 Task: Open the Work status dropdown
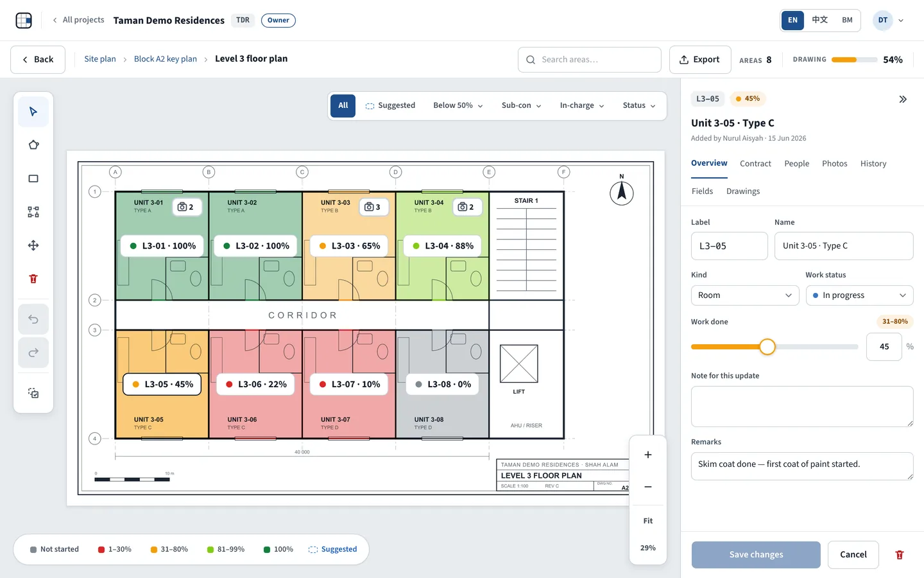[x=860, y=295]
